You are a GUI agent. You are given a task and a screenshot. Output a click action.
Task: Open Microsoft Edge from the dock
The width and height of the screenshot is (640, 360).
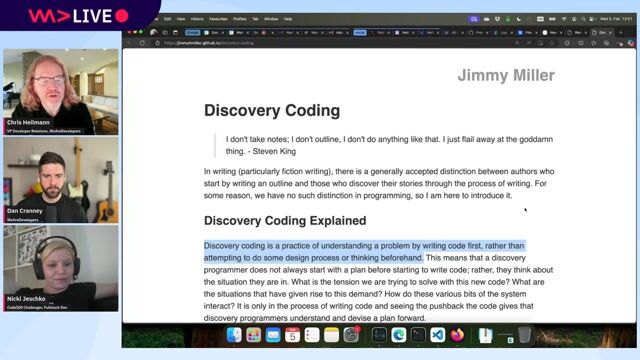pos(399,335)
